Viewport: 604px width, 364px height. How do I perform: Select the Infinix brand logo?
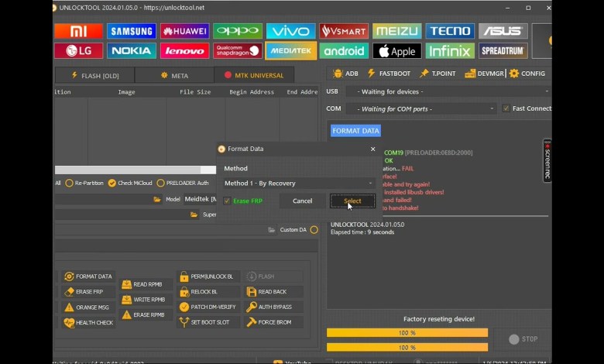tap(450, 51)
